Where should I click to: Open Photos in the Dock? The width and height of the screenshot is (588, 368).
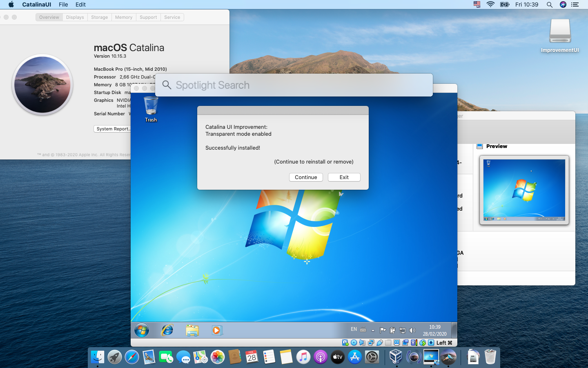pyautogui.click(x=218, y=357)
